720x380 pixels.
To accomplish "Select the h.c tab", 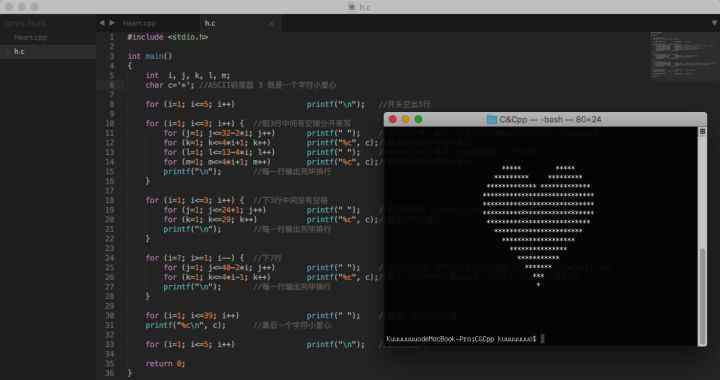I will point(210,23).
